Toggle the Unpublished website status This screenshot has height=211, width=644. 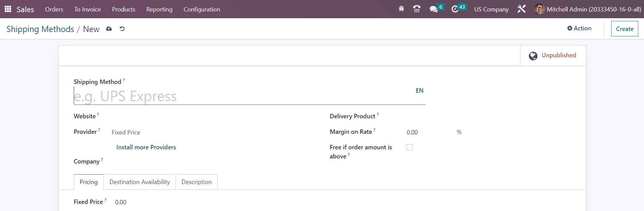[x=553, y=56]
